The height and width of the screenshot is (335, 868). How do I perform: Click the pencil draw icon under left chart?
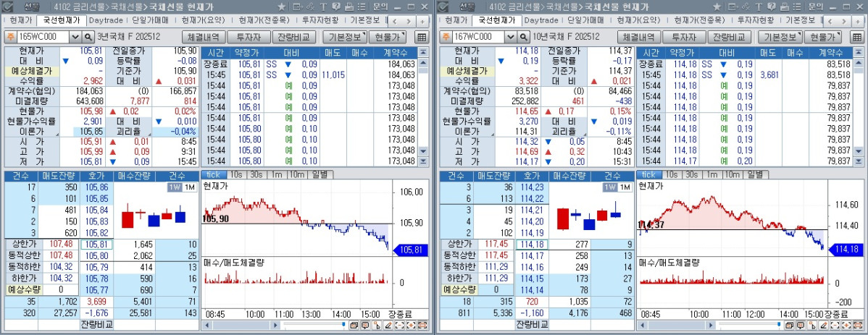[388, 325]
